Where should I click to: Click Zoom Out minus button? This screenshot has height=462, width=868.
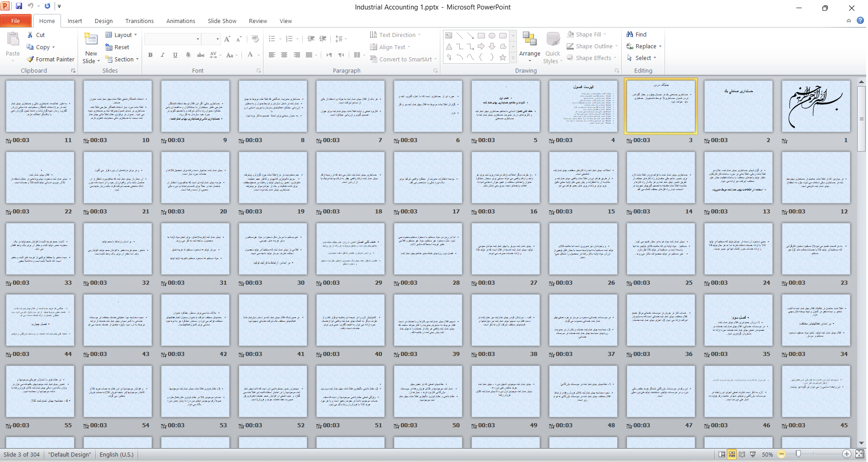[781, 454]
